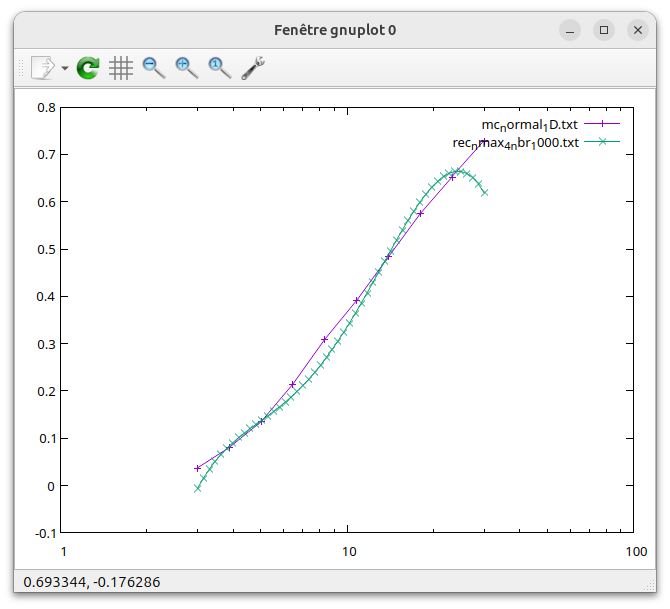Click the window title Fenêtre gnuplot 0
670x609 pixels.
point(335,30)
